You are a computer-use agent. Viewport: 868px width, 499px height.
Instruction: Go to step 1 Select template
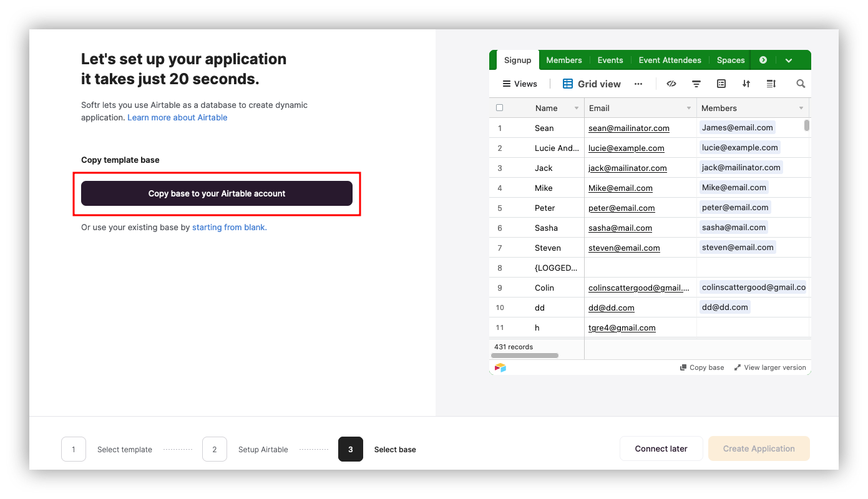[x=107, y=449]
